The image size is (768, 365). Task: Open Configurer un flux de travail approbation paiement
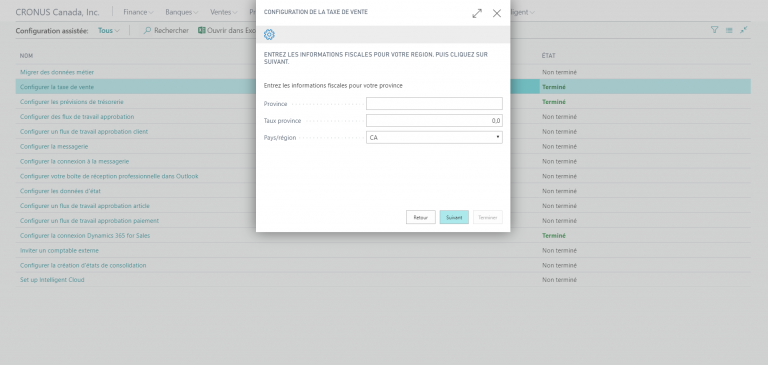pyautogui.click(x=89, y=220)
